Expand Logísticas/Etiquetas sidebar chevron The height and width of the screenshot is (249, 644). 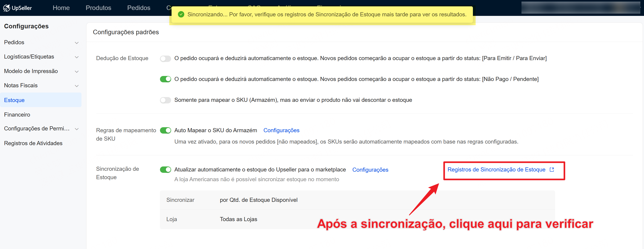[77, 57]
